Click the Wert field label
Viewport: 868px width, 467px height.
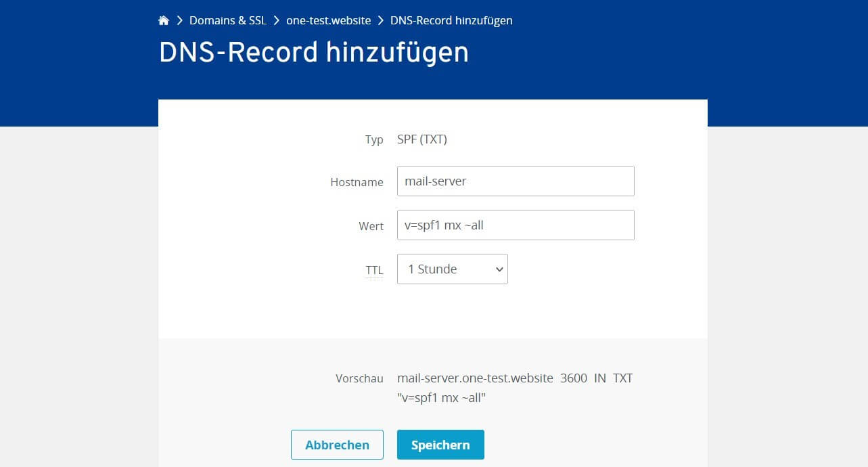pos(371,226)
